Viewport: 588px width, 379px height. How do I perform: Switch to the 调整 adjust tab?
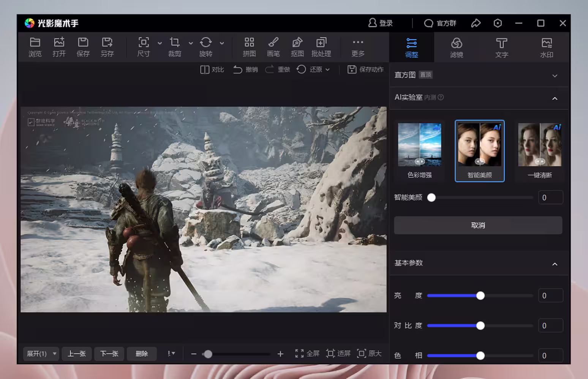point(412,47)
